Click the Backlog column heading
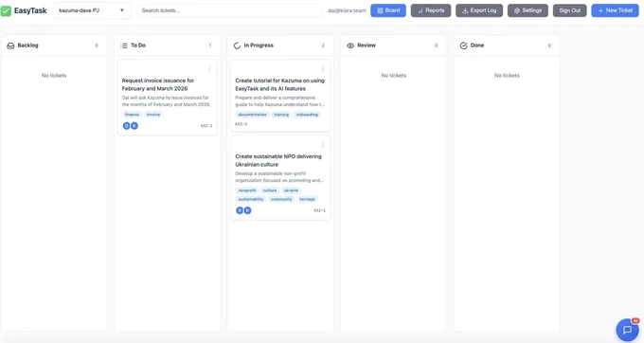The image size is (644, 343). click(27, 45)
